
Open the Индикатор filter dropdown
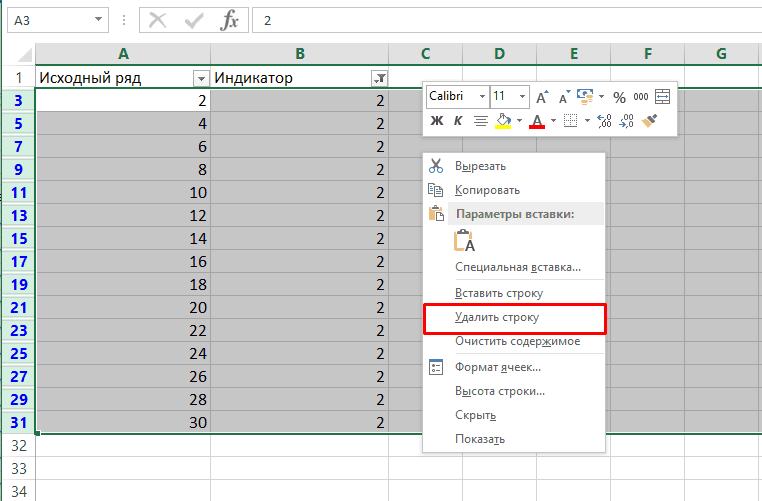[379, 78]
